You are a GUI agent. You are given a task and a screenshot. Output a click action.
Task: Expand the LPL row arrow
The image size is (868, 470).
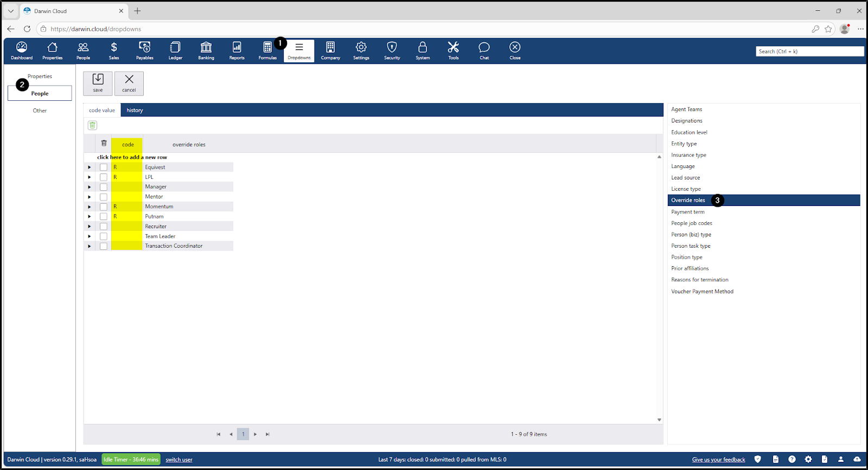[90, 177]
